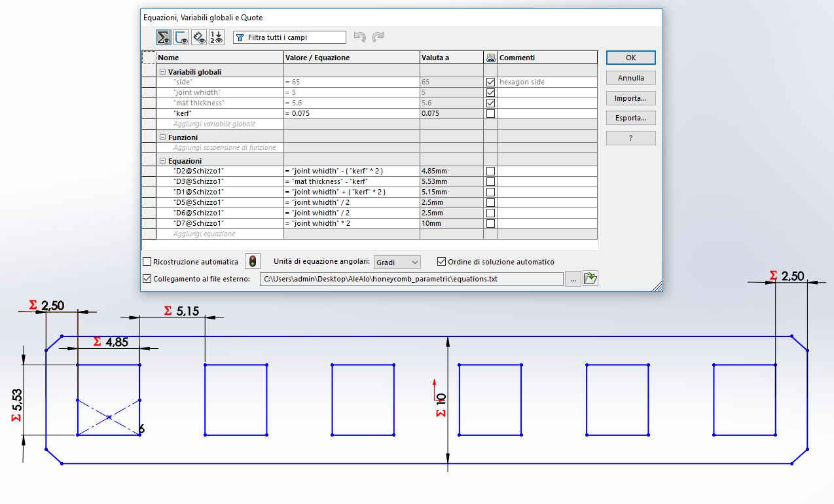The image size is (834, 504).
Task: Click the "mat thickness" - "kerf" equation cell
Action: coord(352,181)
